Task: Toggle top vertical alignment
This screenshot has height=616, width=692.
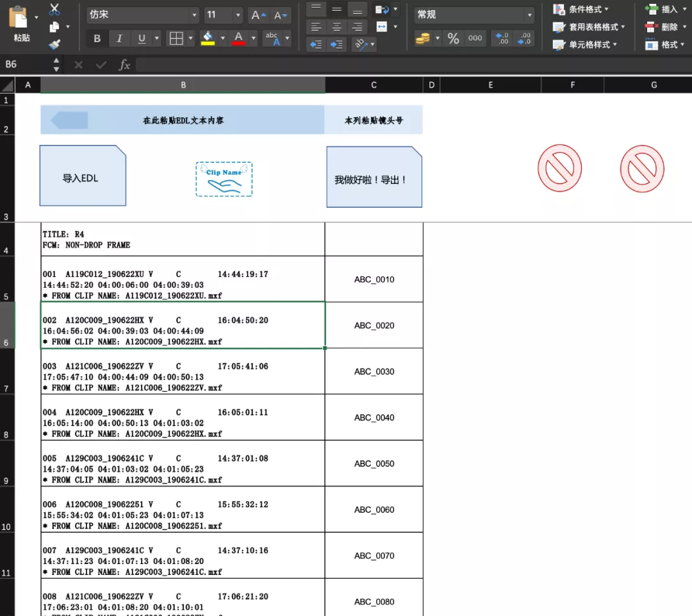Action: 316,9
